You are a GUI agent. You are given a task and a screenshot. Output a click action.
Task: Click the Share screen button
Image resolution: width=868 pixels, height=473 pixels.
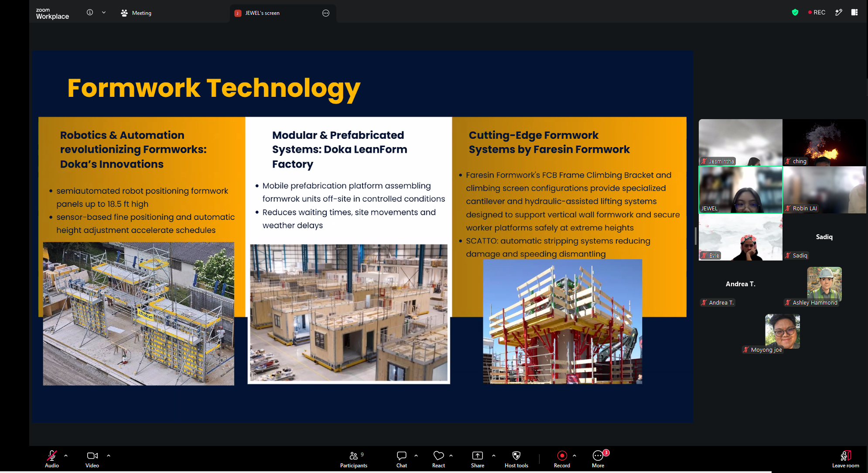tap(478, 459)
